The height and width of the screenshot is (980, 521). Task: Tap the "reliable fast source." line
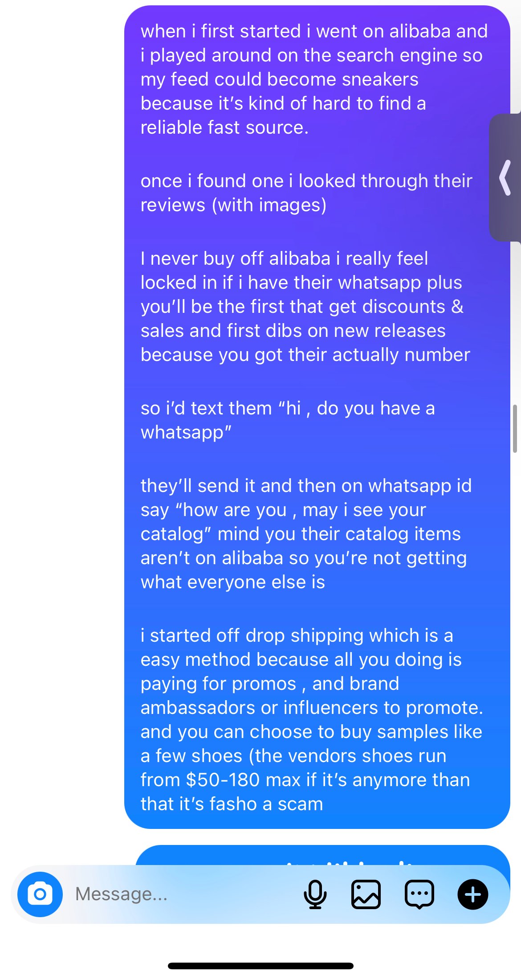(x=224, y=127)
